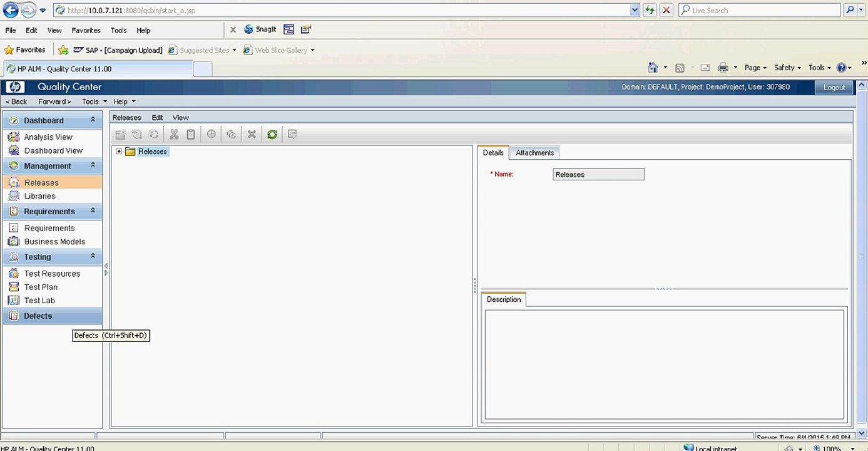Open SAP Campaign Upload favorite link
The height and width of the screenshot is (451, 868).
pyautogui.click(x=118, y=50)
